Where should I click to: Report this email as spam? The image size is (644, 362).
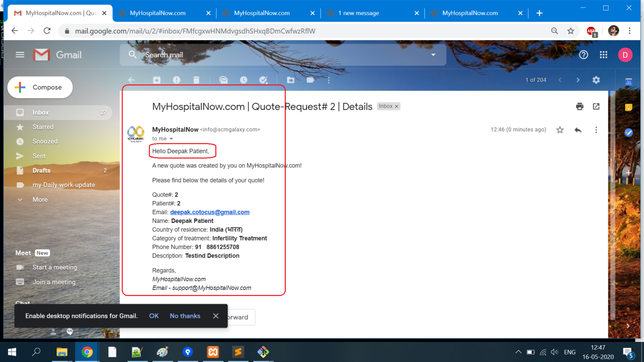point(177,80)
